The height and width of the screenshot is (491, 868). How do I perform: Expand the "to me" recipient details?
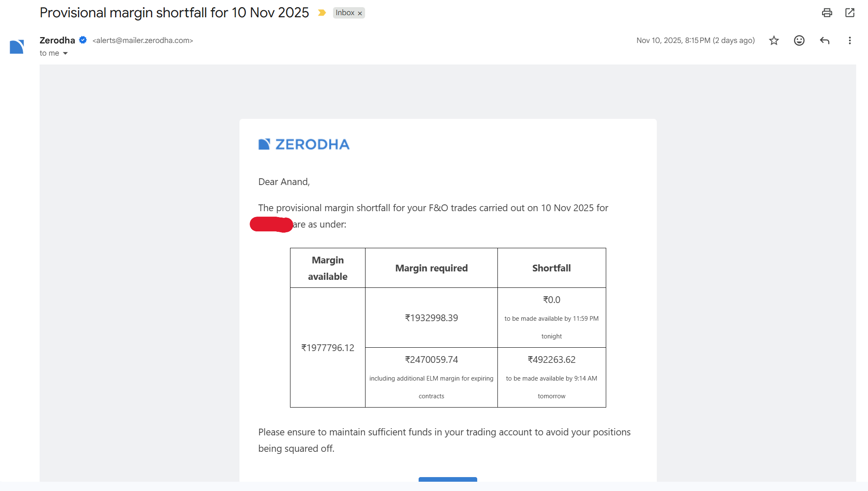[65, 53]
